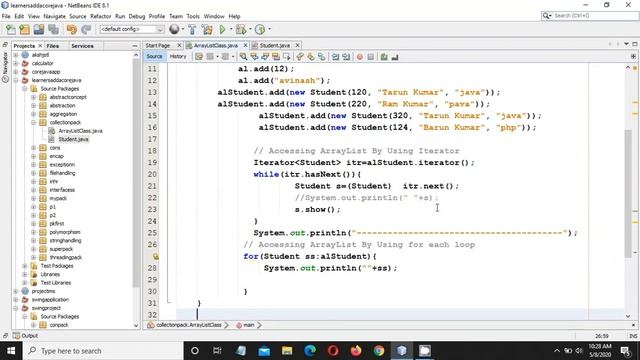This screenshot has height=360, width=640.
Task: Click Find Next Occurrence icon
Action: pos(265,57)
